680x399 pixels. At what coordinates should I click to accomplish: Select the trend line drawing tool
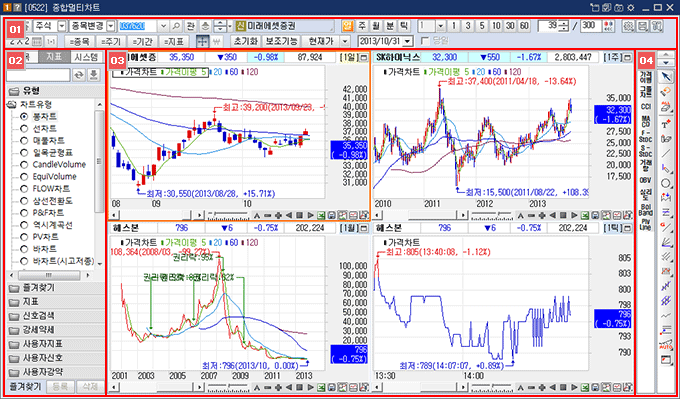coord(665,153)
